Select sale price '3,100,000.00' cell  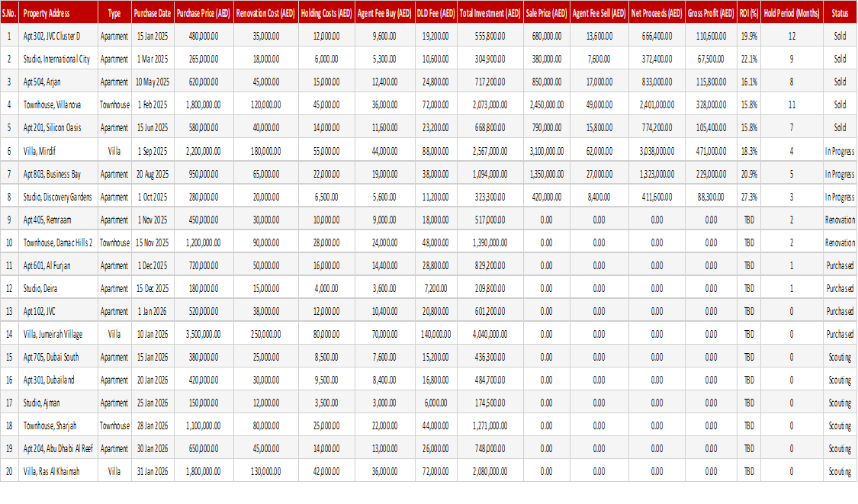tap(547, 151)
